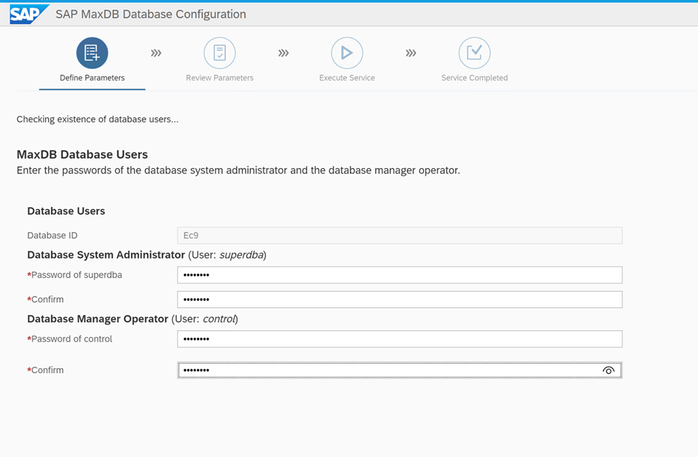Click the Password of control label

click(70, 339)
